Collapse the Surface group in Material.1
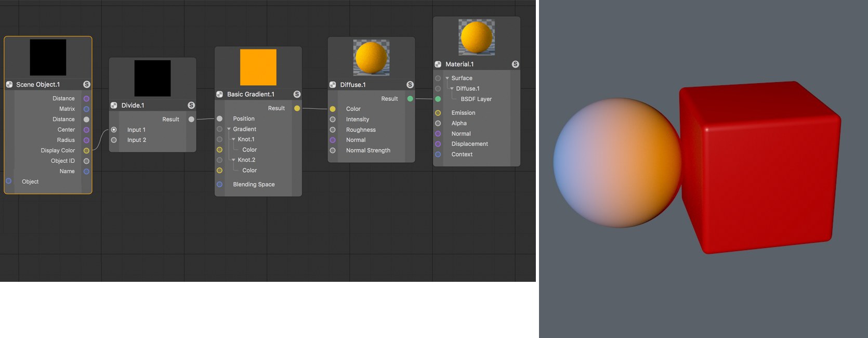The width and height of the screenshot is (868, 338). pos(447,78)
